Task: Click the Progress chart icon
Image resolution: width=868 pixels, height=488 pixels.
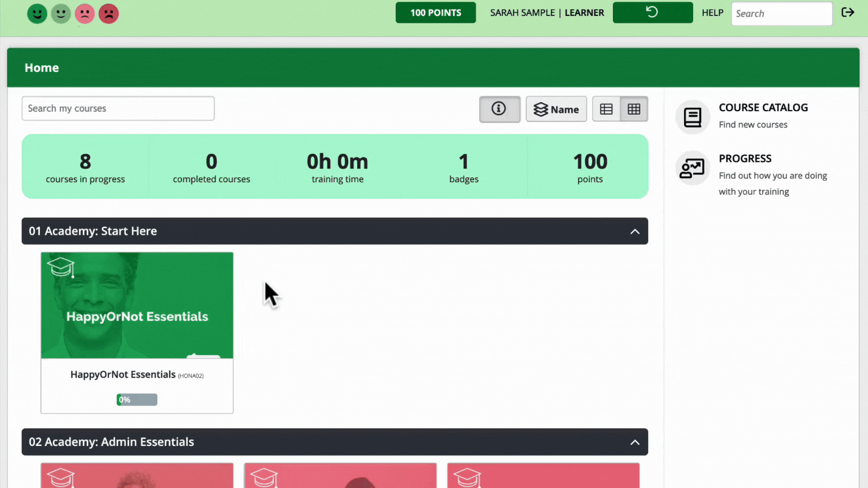Action: [693, 168]
